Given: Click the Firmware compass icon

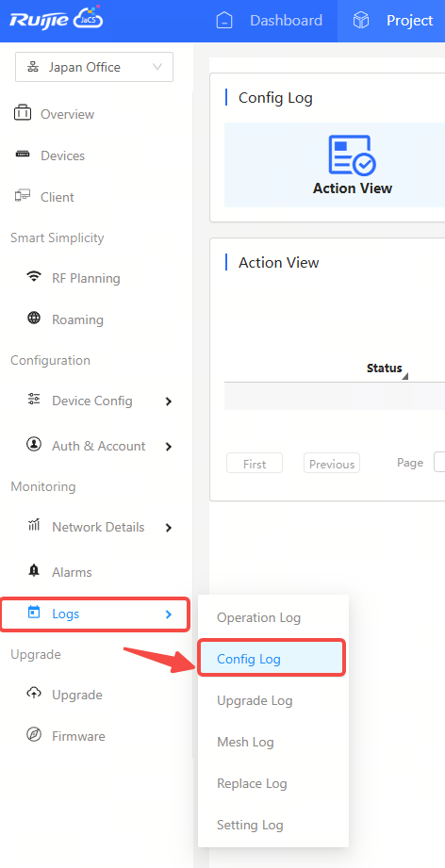Looking at the screenshot, I should tap(34, 735).
